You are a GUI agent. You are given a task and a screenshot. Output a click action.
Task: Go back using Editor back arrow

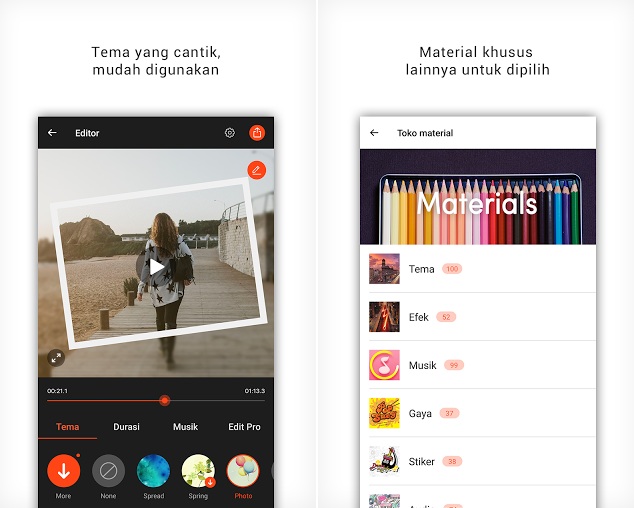(x=52, y=133)
